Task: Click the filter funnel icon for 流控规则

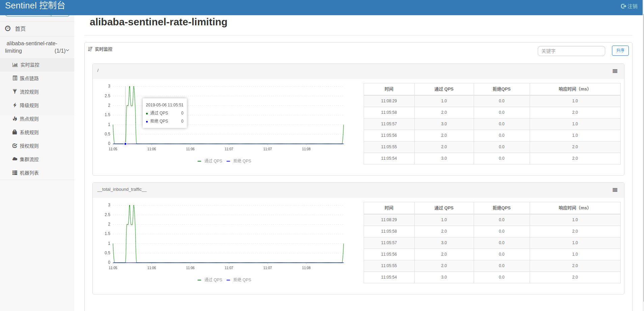Action: point(15,92)
